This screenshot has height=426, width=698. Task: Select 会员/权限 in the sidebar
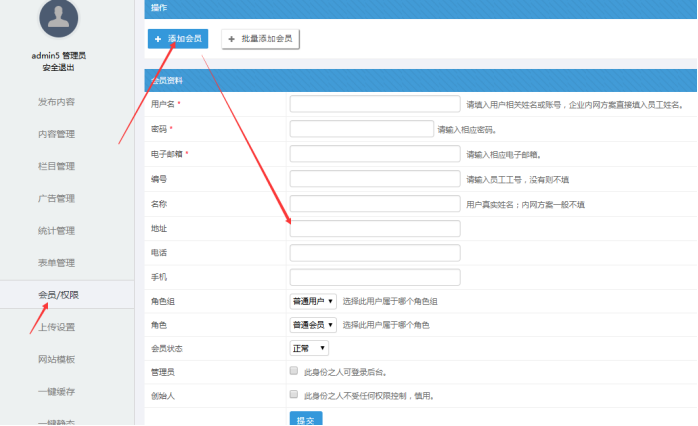(58, 295)
